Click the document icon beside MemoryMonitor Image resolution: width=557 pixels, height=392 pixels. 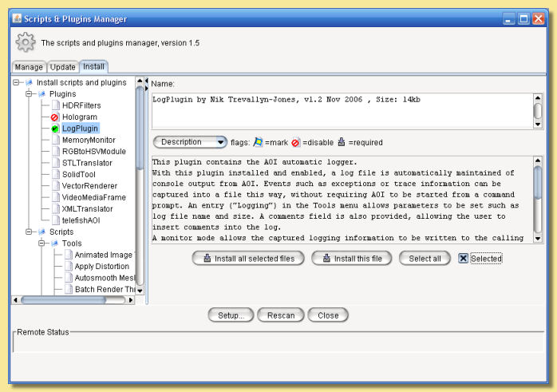55,140
